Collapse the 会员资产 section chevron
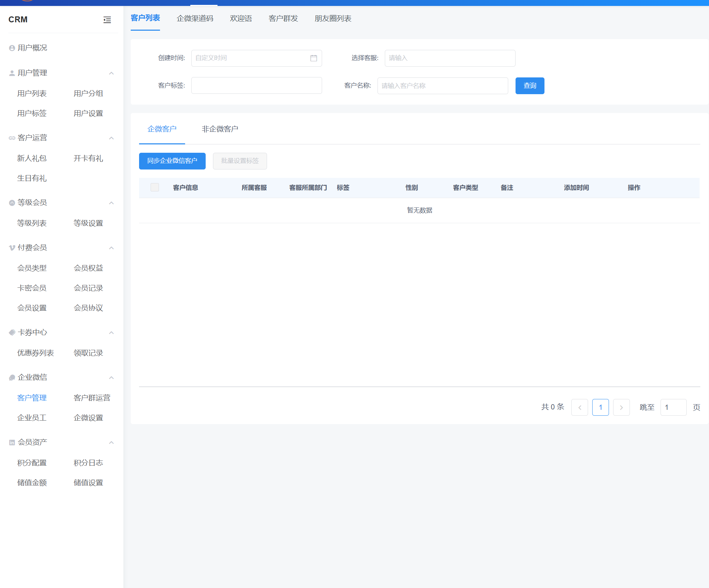The image size is (709, 588). 112,443
